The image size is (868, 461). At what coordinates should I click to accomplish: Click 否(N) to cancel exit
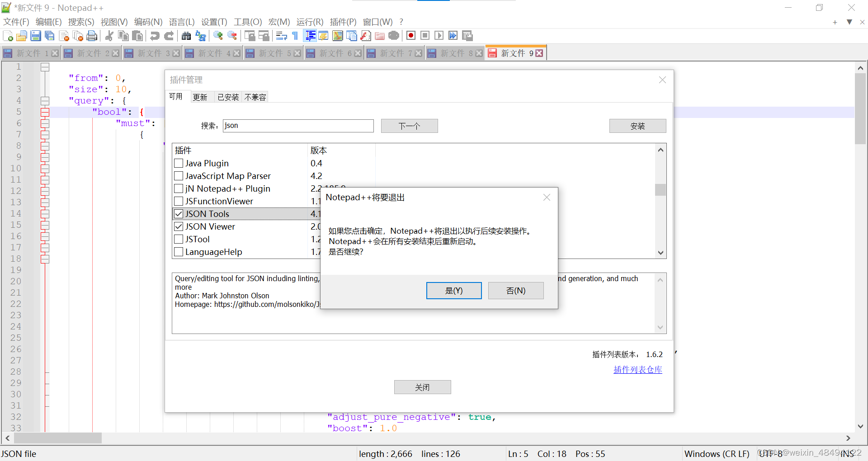click(516, 291)
